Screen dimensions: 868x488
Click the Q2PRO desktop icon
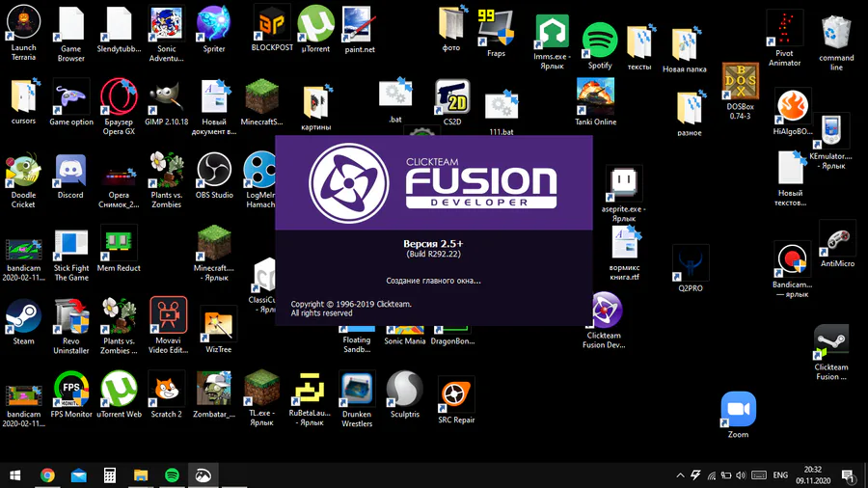[691, 263]
